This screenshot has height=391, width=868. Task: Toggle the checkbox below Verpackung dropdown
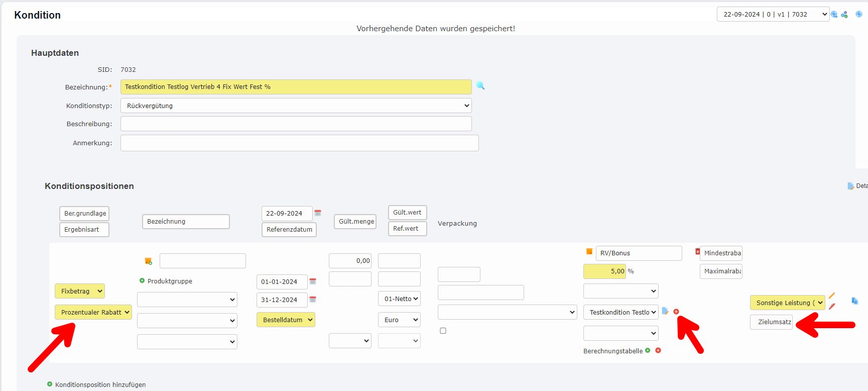coord(443,331)
